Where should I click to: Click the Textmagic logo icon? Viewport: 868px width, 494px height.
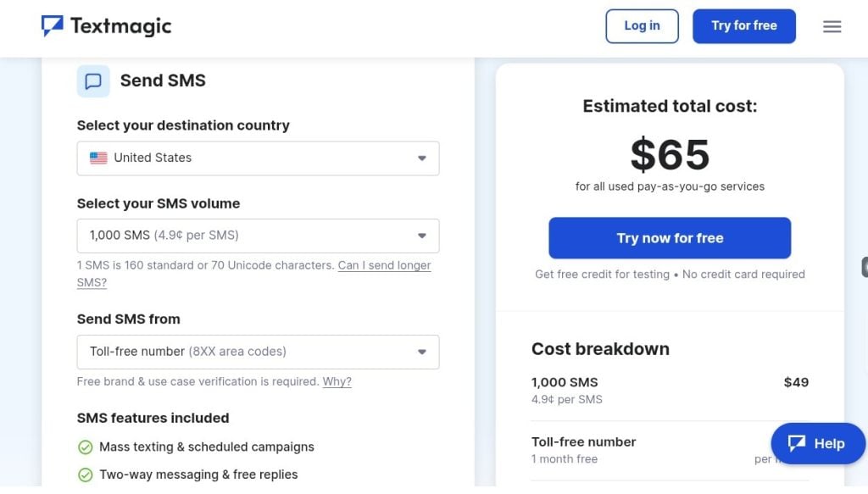coord(53,26)
